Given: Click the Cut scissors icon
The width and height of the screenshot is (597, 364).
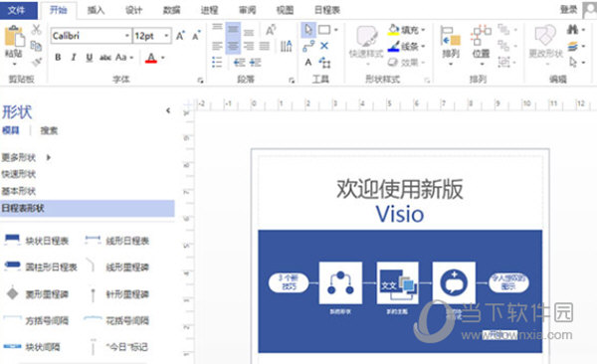Looking at the screenshot, I should [x=36, y=29].
